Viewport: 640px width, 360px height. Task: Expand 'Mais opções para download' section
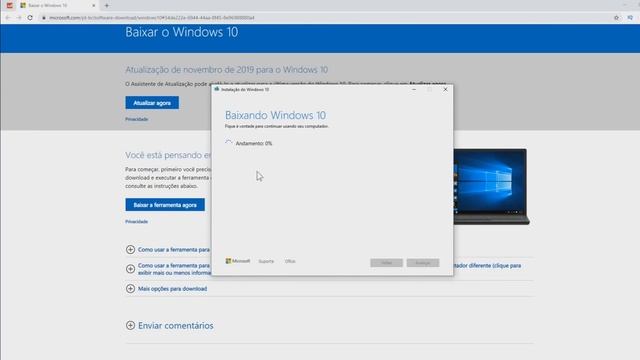167,289
